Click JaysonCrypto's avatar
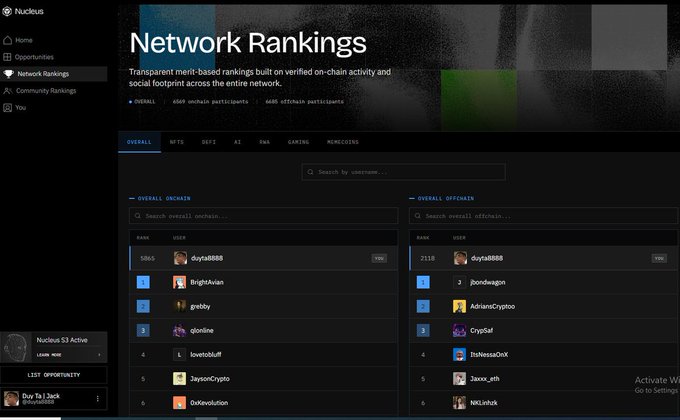This screenshot has width=680, height=420. click(x=179, y=378)
